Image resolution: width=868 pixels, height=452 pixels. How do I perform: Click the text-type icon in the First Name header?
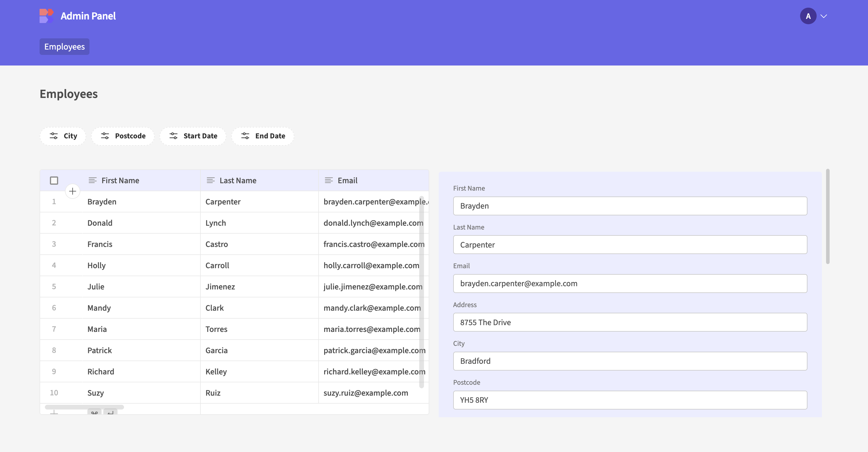[92, 180]
